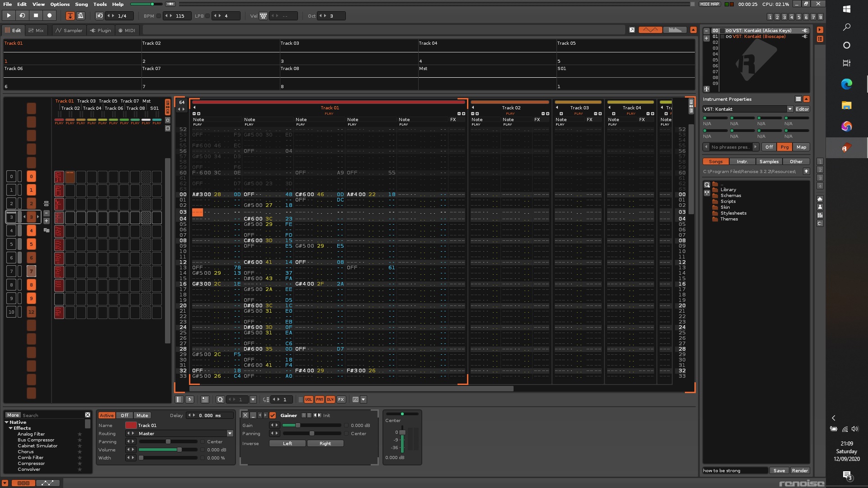Go to parent directory in disk browser
This screenshot has width=868, height=488.
pos(806,171)
